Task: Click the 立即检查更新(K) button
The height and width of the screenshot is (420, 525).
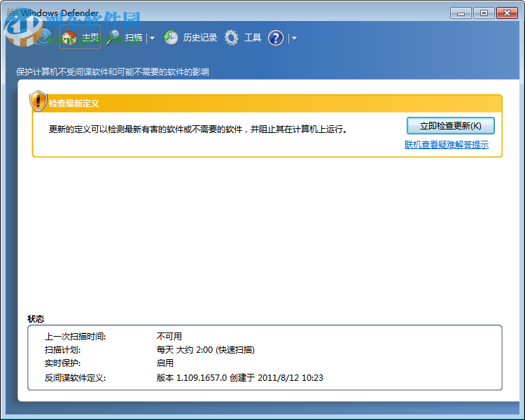Action: pos(451,126)
